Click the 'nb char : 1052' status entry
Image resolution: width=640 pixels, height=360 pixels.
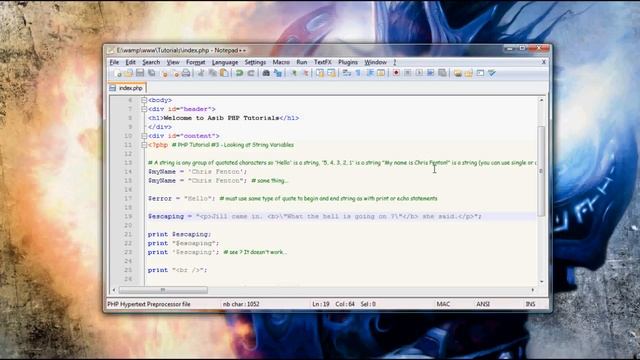241,304
